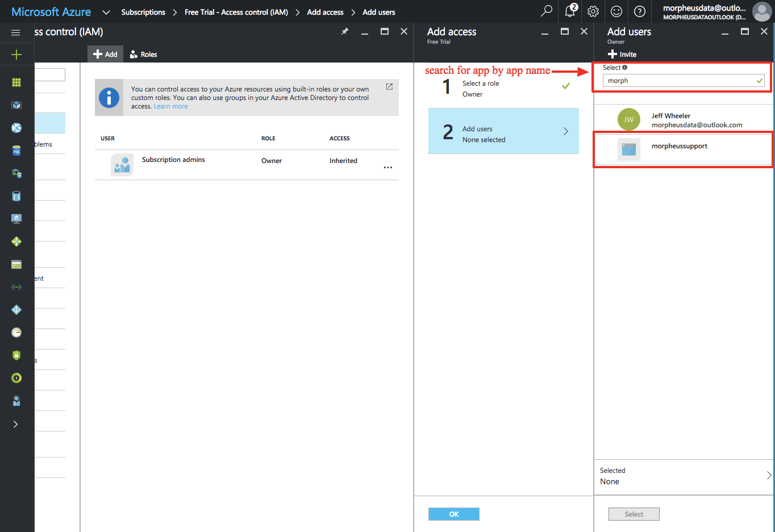Open help question mark icon
This screenshot has width=775, height=532.
pyautogui.click(x=640, y=11)
